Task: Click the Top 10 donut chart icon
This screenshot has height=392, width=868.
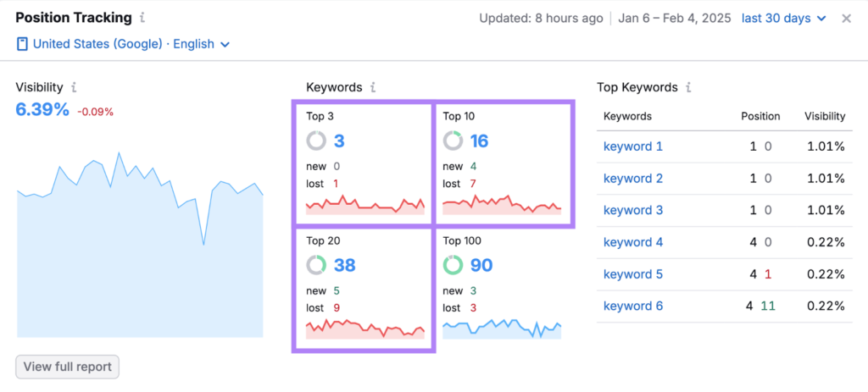Action: coord(453,141)
